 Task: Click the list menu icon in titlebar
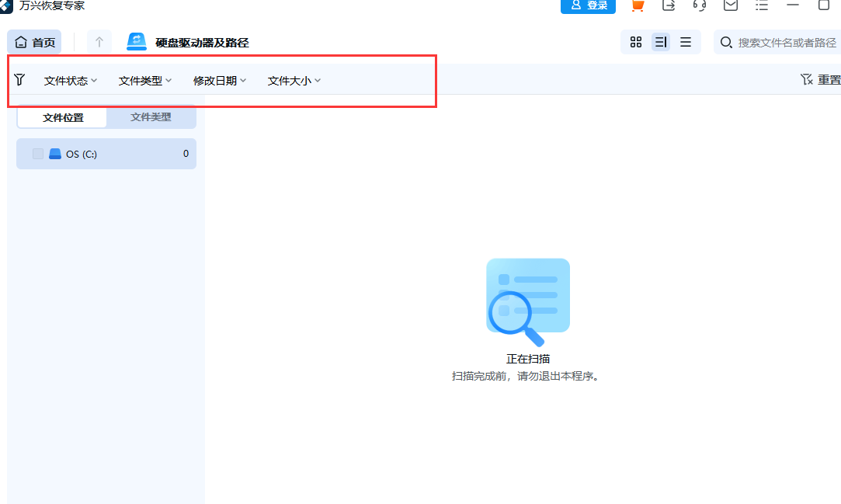point(761,5)
